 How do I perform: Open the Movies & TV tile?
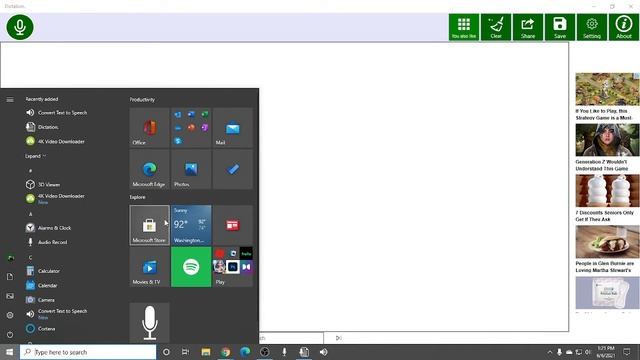click(149, 267)
